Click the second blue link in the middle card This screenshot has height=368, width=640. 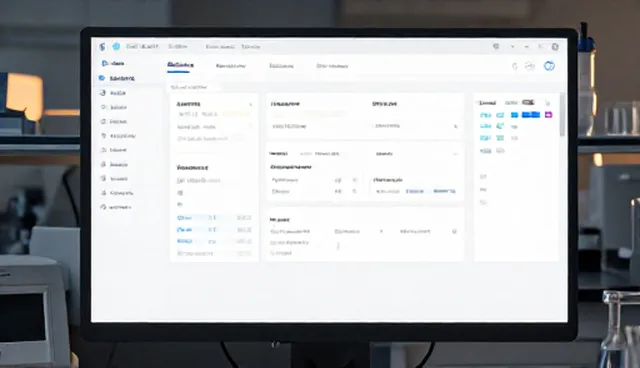[x=444, y=191]
